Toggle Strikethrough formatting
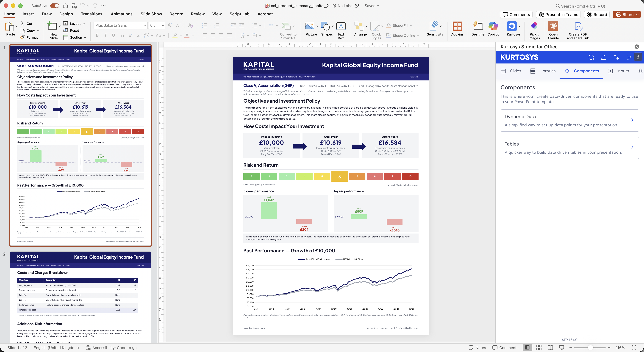The image size is (644, 352). [122, 36]
